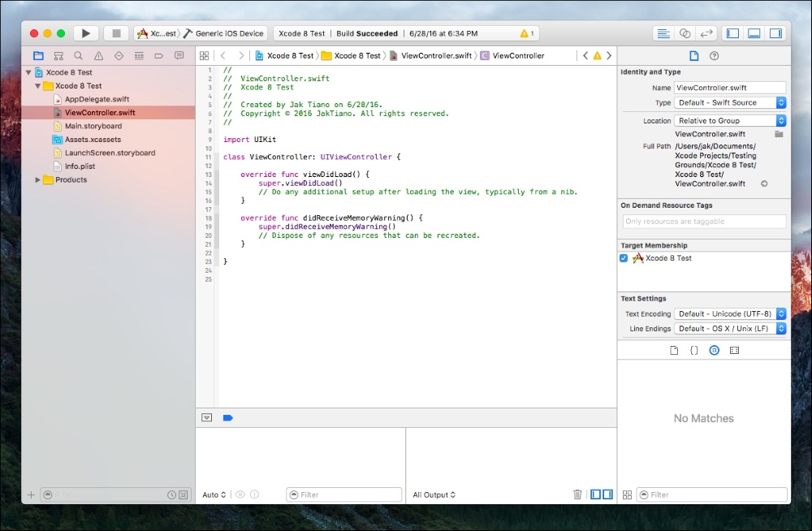812x531 pixels.
Task: Expand the Products folder
Action: click(x=38, y=179)
